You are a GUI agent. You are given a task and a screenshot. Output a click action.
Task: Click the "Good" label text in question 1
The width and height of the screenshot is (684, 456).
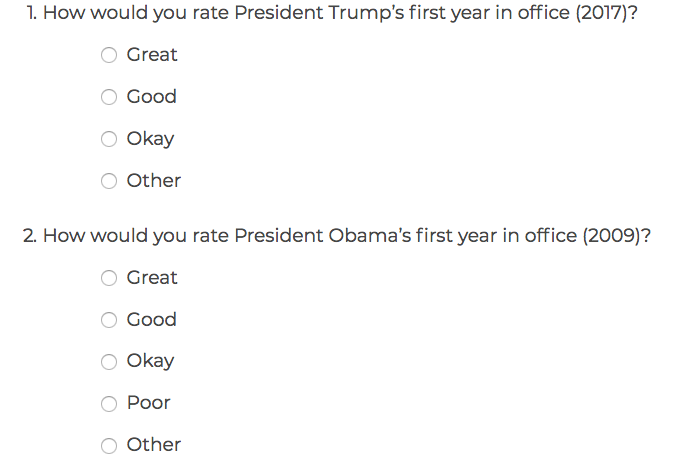(152, 97)
